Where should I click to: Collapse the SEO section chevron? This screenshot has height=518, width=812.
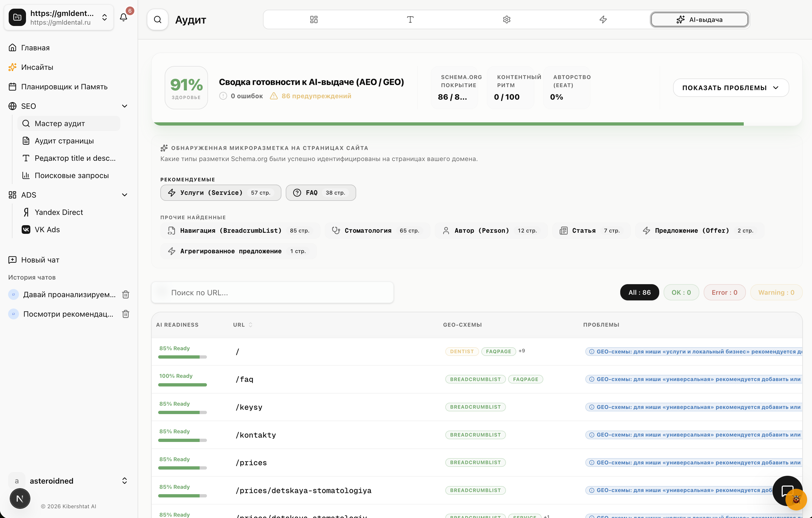coord(124,106)
